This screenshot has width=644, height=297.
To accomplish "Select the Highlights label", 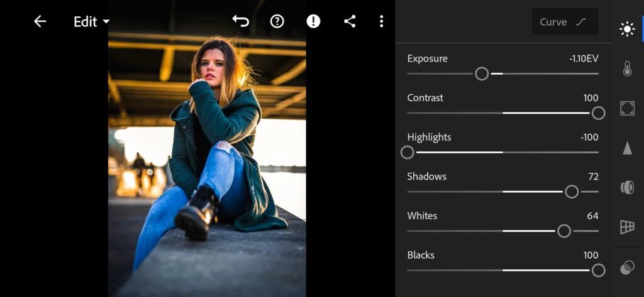I will point(429,137).
